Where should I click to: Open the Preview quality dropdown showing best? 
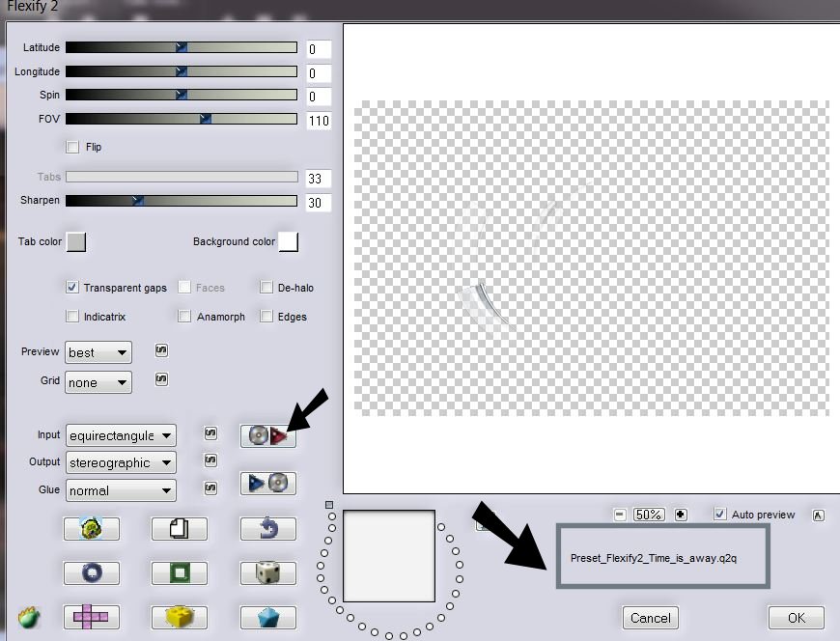coord(98,352)
